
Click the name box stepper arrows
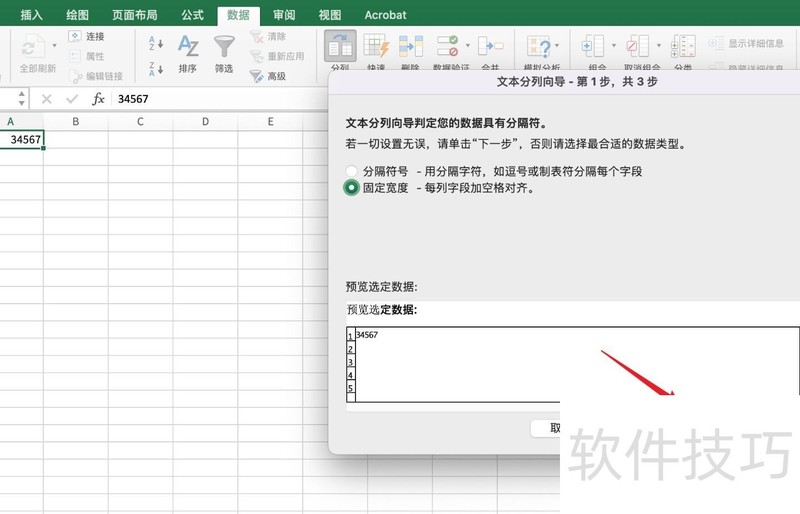point(21,98)
